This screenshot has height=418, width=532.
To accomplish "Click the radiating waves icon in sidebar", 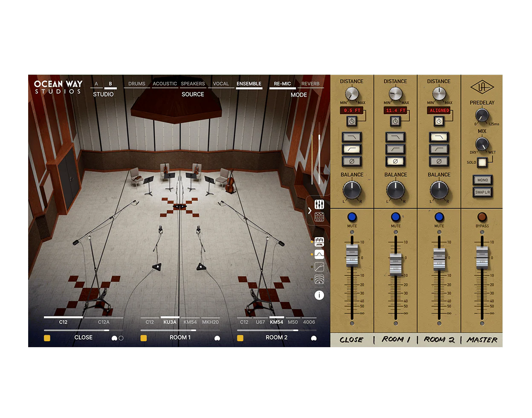I will click(x=319, y=279).
